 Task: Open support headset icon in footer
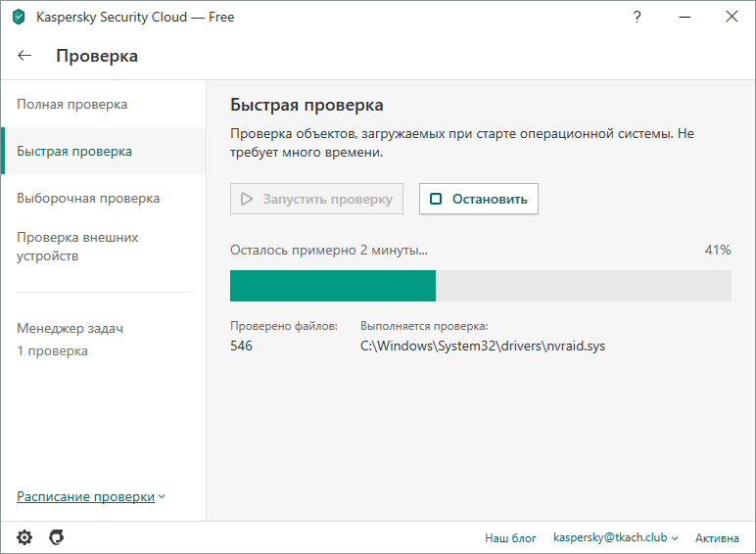(57, 537)
